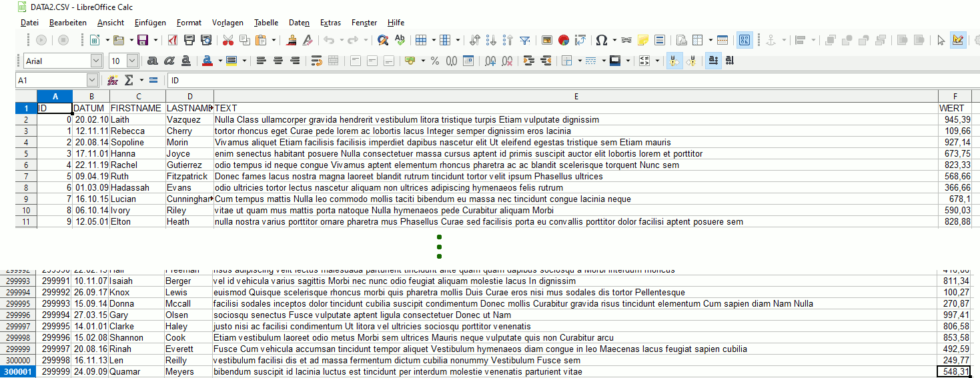Image resolution: width=980 pixels, height=378 pixels.
Task: Toggle Bold formatting
Action: 153,61
